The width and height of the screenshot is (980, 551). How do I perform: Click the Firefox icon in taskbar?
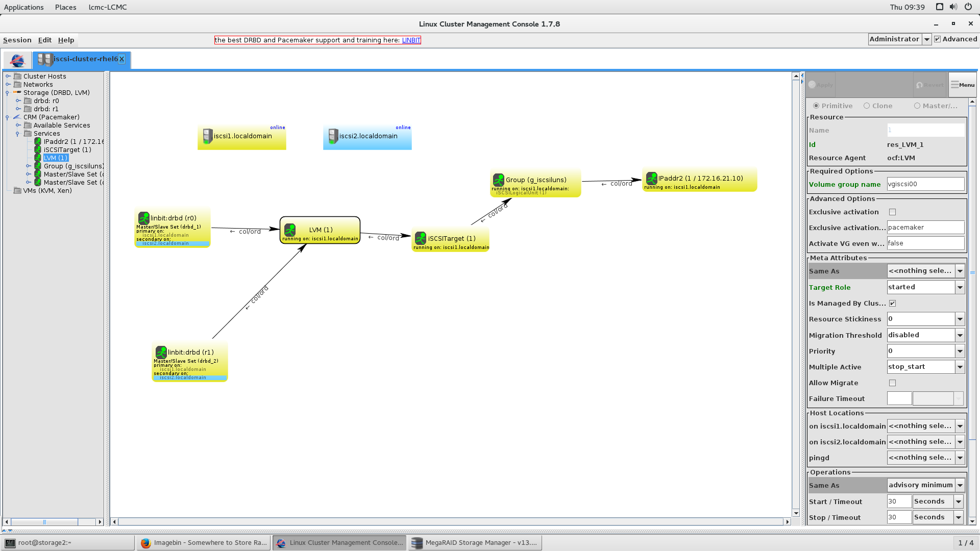pyautogui.click(x=146, y=543)
